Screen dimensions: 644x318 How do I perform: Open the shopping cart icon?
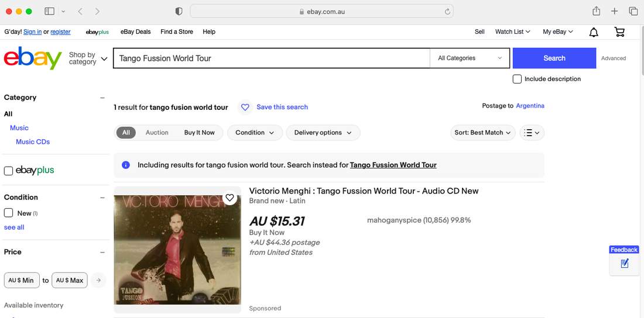tap(619, 32)
